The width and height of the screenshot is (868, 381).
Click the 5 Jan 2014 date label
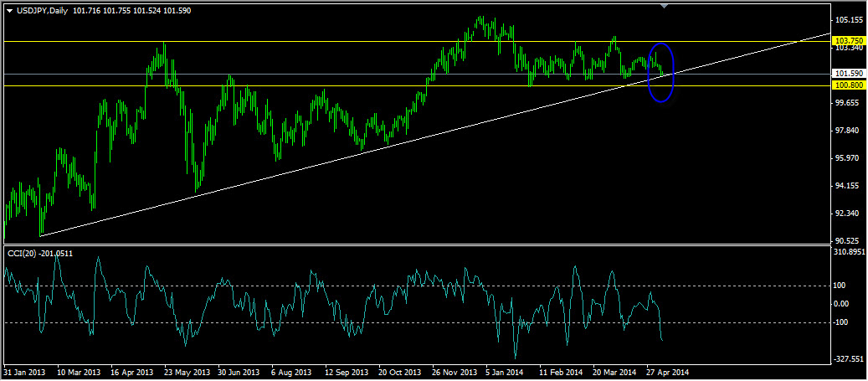pyautogui.click(x=506, y=372)
